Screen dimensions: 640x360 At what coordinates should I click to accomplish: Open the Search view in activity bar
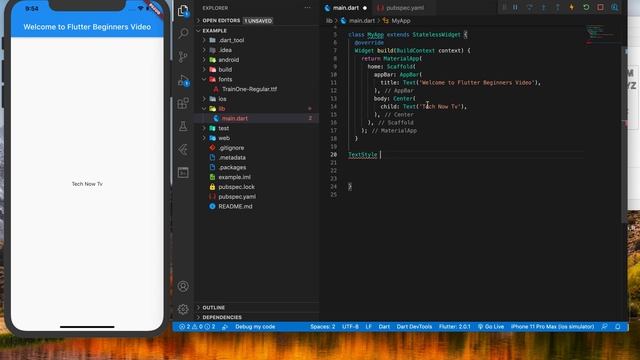coord(183,33)
